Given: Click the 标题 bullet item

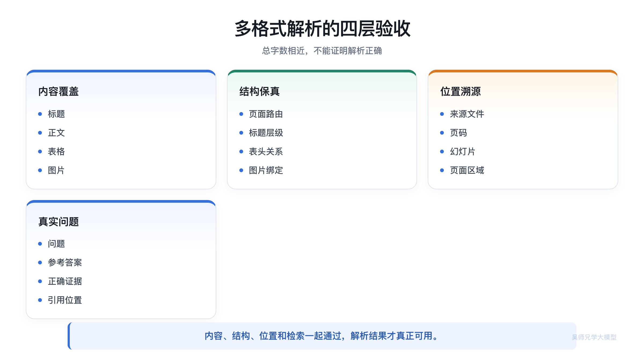Looking at the screenshot, I should pyautogui.click(x=56, y=114).
